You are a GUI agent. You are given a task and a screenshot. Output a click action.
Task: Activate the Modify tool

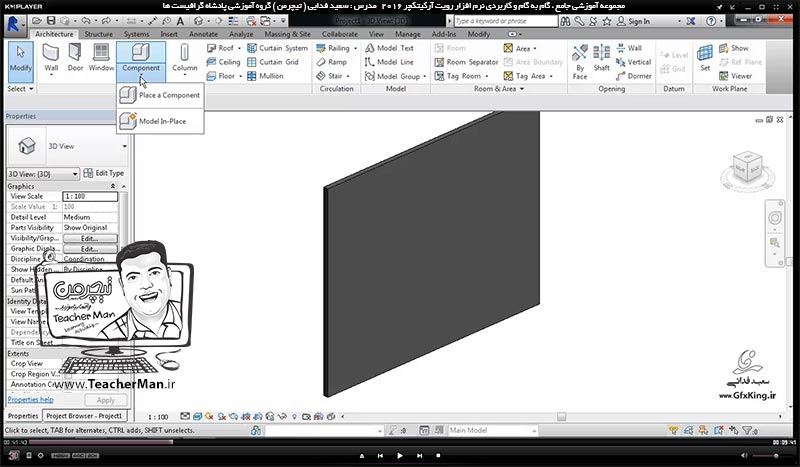point(20,60)
